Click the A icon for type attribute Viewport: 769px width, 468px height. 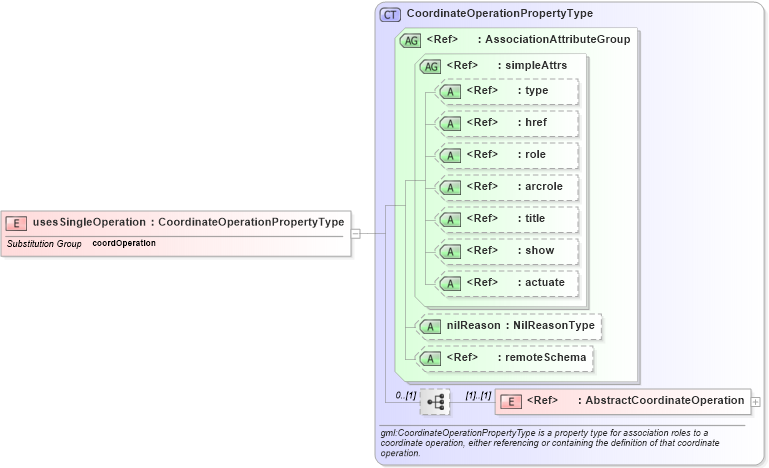tap(450, 92)
